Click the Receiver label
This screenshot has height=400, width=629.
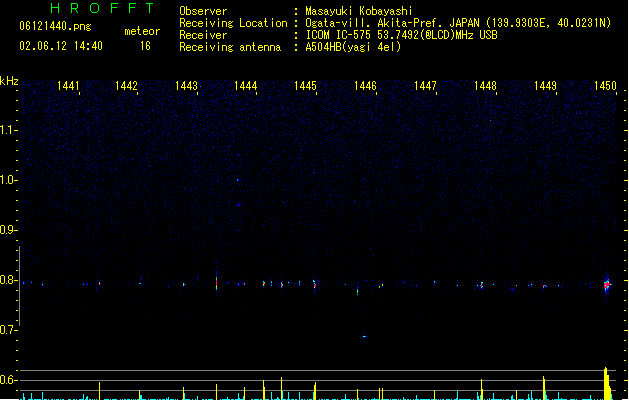pyautogui.click(x=203, y=35)
